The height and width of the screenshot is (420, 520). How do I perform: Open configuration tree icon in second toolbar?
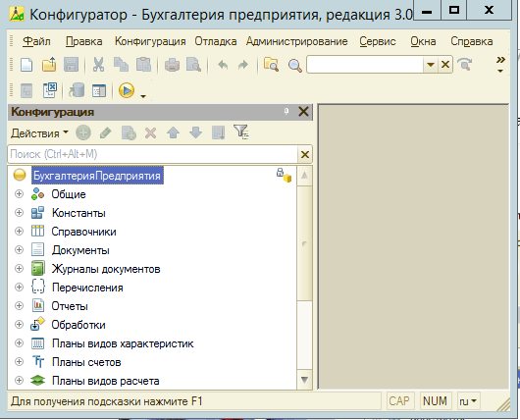click(x=26, y=90)
